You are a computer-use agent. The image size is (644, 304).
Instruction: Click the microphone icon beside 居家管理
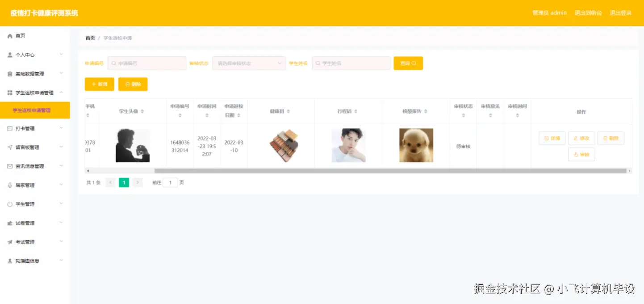(x=10, y=185)
